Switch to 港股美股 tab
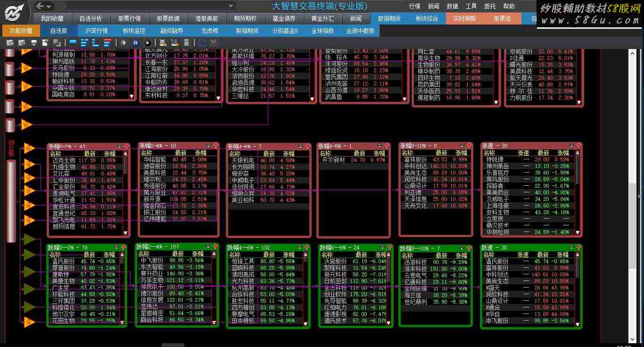Viewport: 644px width, 347px height. (x=206, y=18)
